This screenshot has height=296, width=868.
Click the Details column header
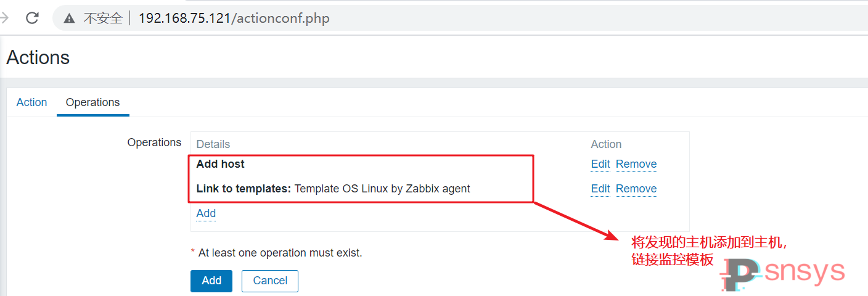click(x=213, y=144)
